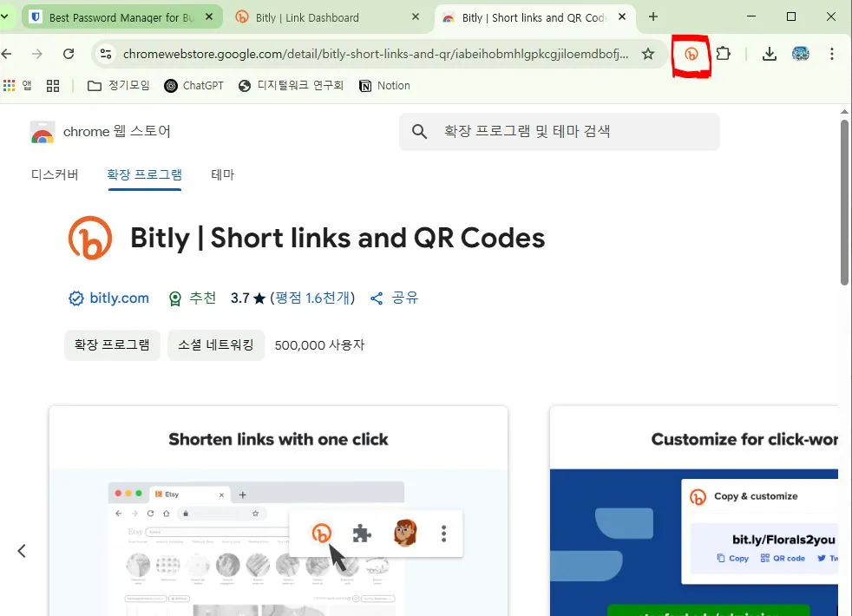
Task: Click the Bitly | Short links and QR Codes heading
Action: [x=338, y=239]
